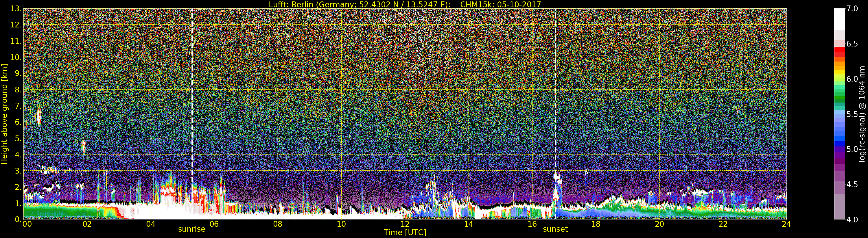Click the colorbar tick value '4.5'
868x238 pixels.
click(852, 185)
